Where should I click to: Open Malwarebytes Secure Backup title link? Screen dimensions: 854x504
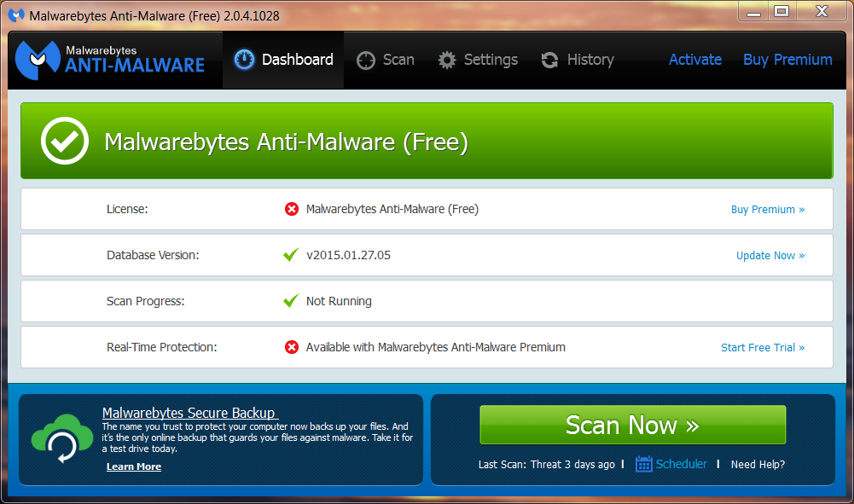[190, 413]
